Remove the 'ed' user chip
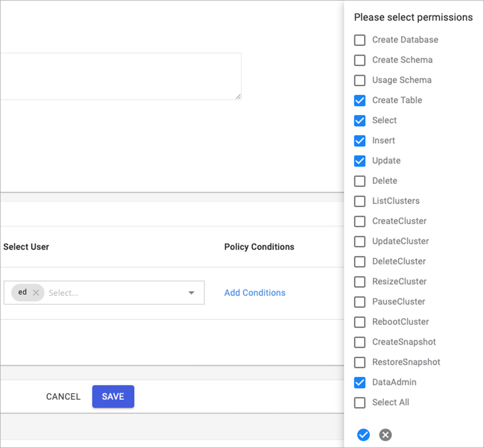The width and height of the screenshot is (484, 448). [36, 292]
